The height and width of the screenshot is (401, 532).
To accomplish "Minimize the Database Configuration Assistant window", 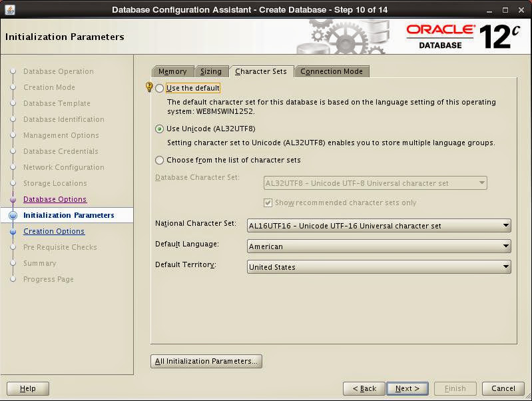I will [489, 10].
